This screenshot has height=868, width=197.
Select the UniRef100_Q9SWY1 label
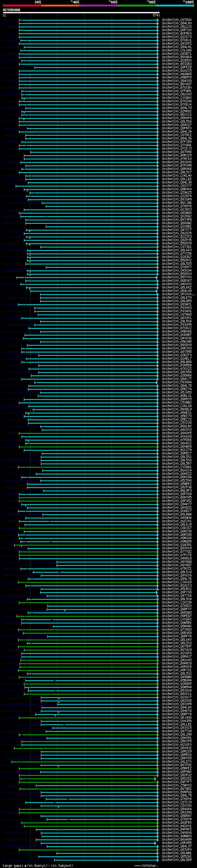176,304
